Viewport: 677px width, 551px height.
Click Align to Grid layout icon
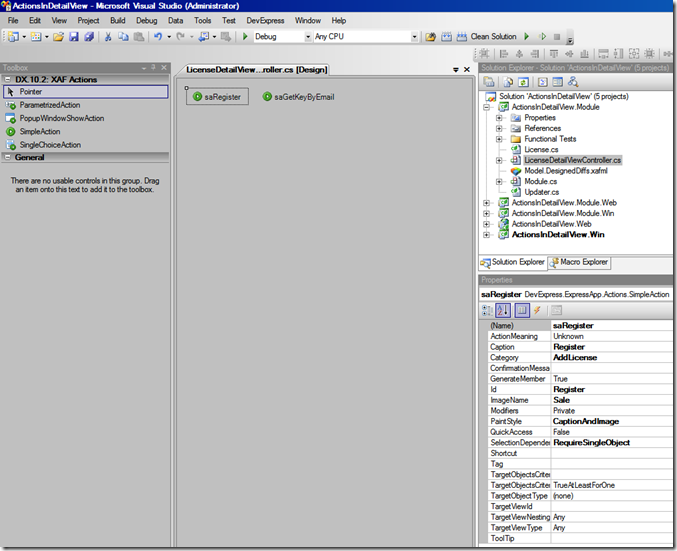(485, 54)
